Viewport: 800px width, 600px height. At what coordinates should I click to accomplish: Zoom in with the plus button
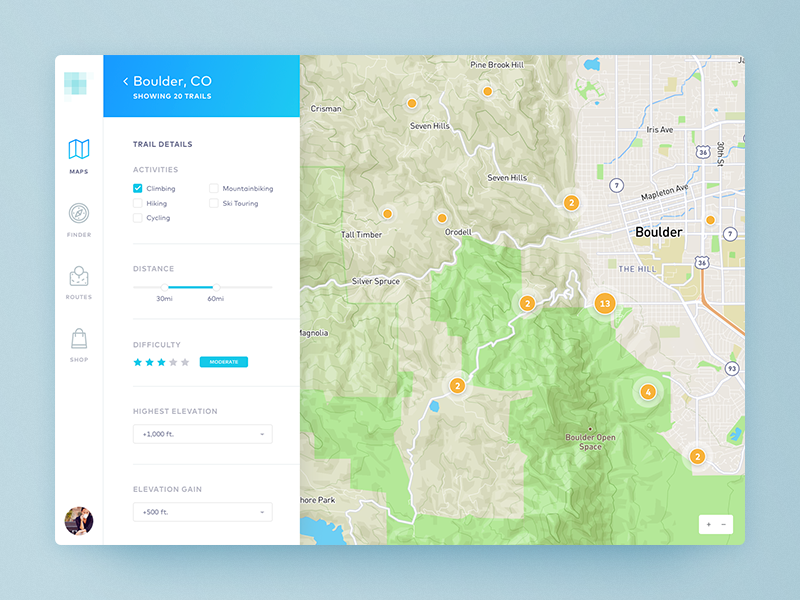(708, 524)
